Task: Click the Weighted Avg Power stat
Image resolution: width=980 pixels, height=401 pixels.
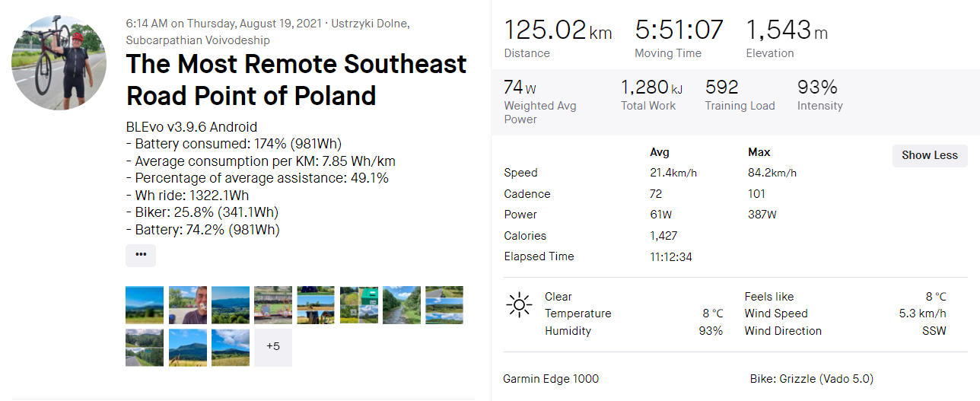Action: coord(540,101)
